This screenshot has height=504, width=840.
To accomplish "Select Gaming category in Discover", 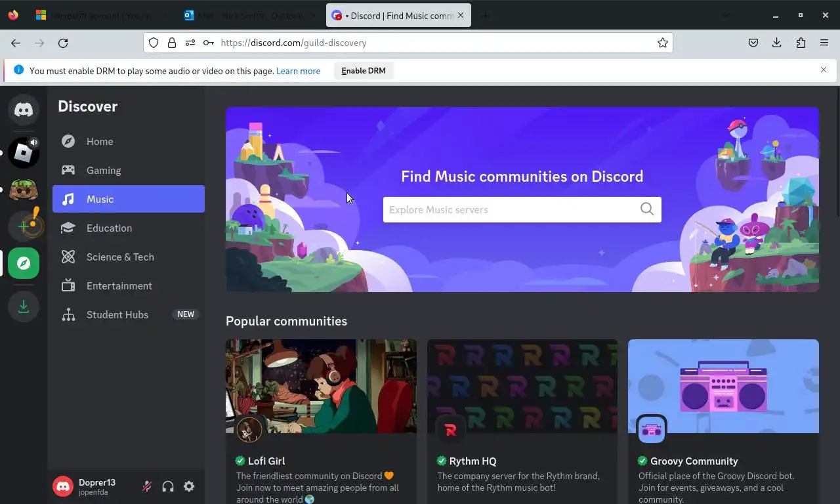I will 129,170.
